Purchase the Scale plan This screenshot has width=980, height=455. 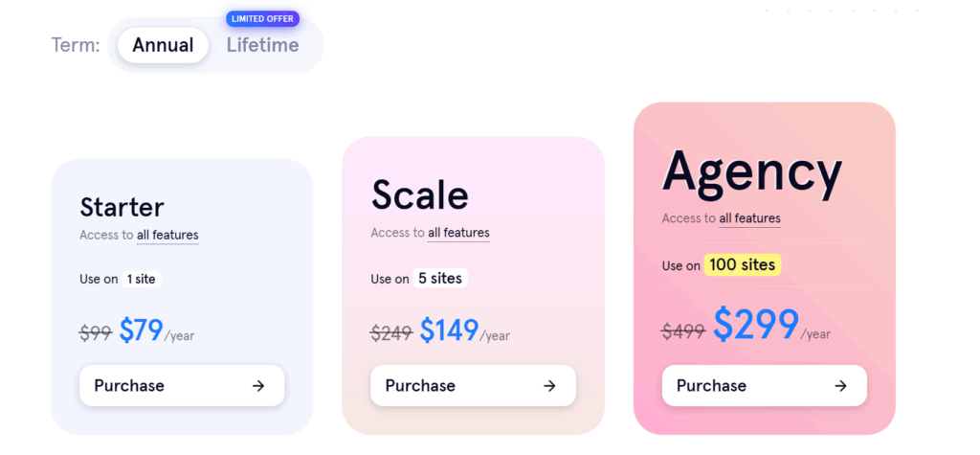click(473, 385)
